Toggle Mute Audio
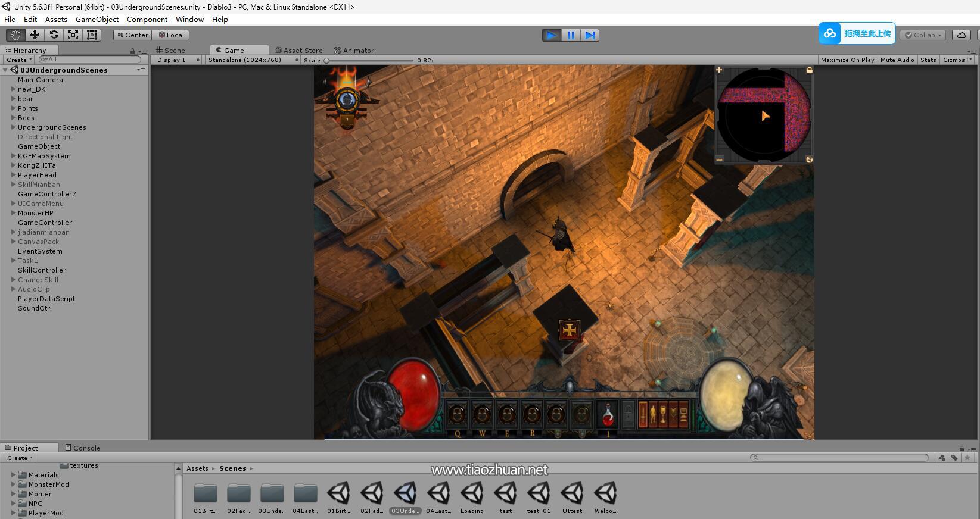Screen dimensions: 980x519 click(897, 60)
